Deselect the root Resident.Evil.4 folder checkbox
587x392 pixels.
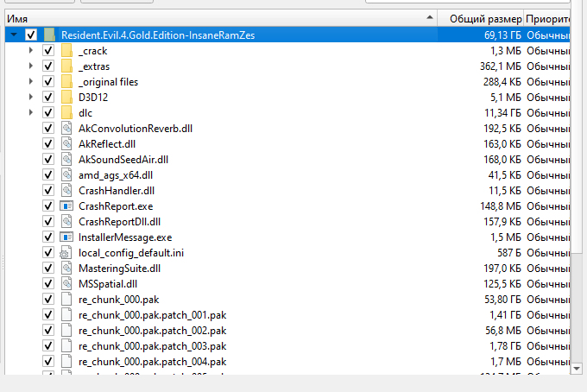[32, 35]
